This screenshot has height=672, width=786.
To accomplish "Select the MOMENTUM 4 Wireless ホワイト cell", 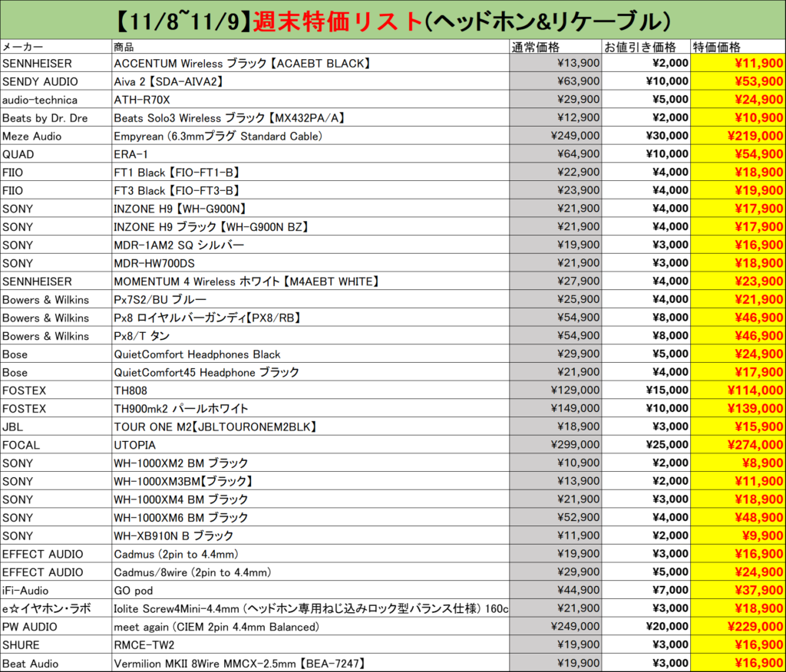I will [x=246, y=282].
